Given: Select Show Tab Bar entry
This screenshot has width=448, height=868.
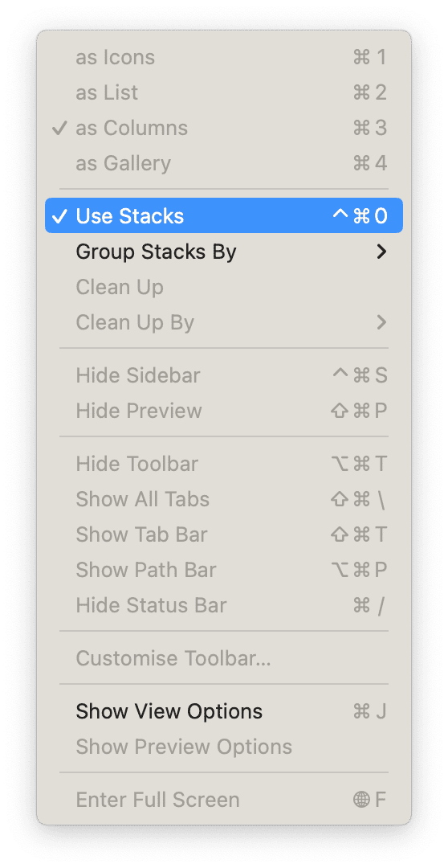Looking at the screenshot, I should click(x=223, y=534).
